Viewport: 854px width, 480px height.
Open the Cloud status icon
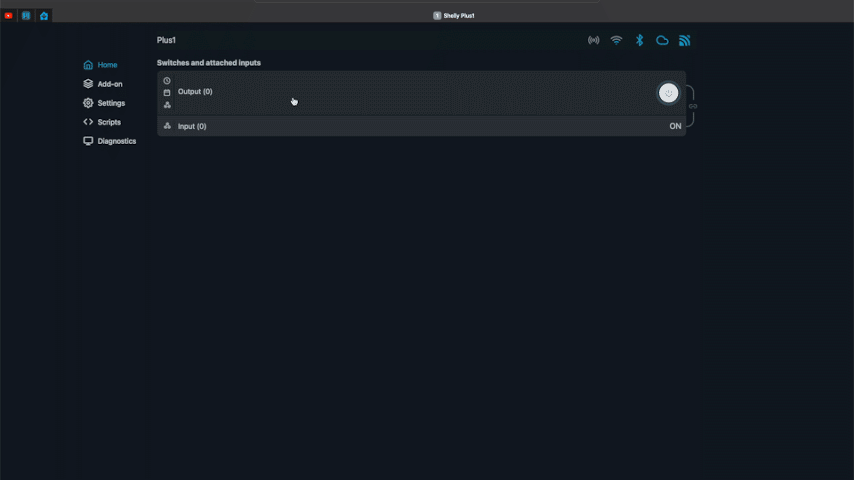coord(662,40)
